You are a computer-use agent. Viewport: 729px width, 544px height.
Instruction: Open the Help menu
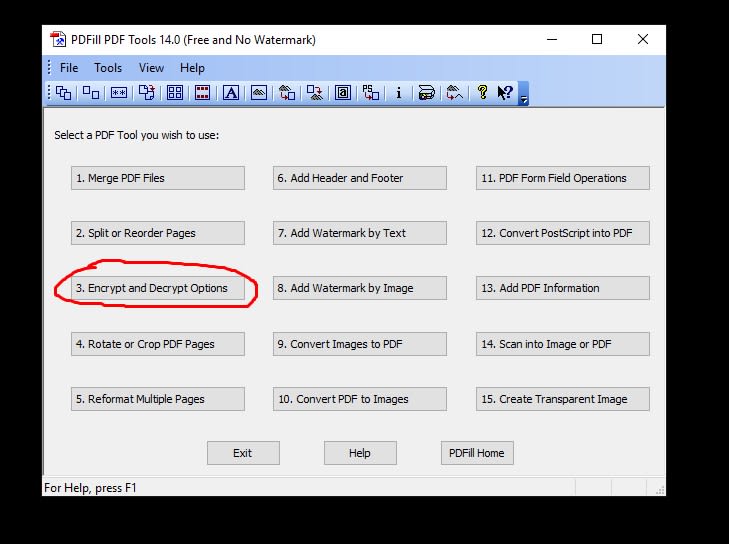192,68
